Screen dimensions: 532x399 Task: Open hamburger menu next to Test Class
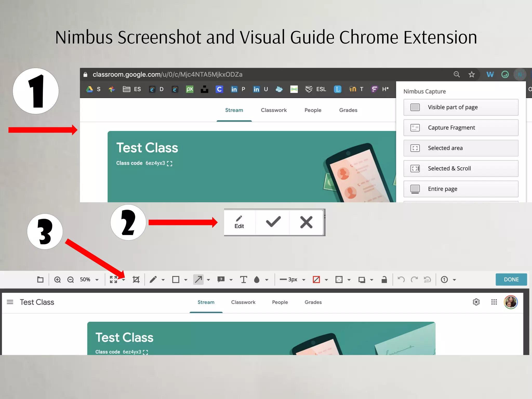pos(10,302)
